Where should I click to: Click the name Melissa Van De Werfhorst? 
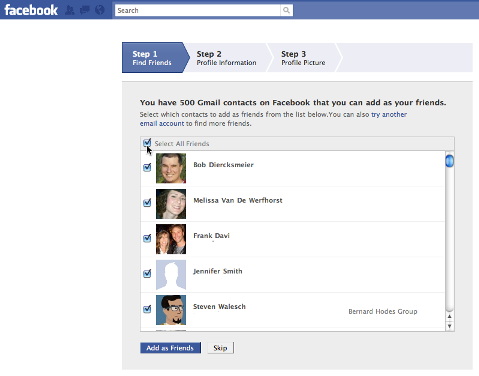[x=238, y=200]
